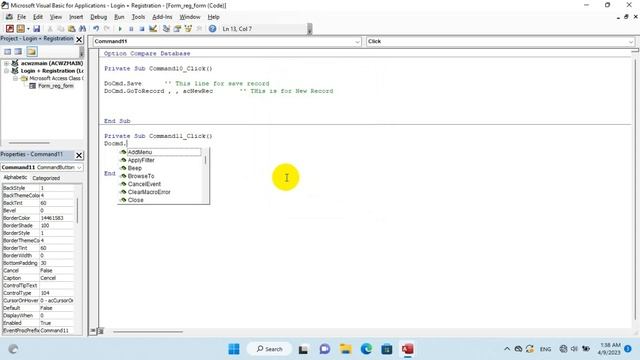Open the Windows Start menu
Screen dimensions: 640x360
tap(234, 349)
